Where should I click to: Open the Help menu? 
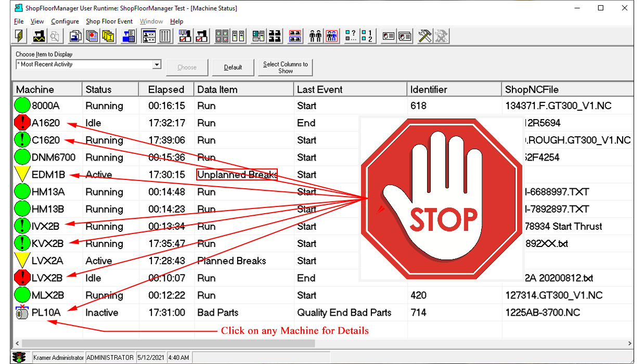click(x=177, y=21)
